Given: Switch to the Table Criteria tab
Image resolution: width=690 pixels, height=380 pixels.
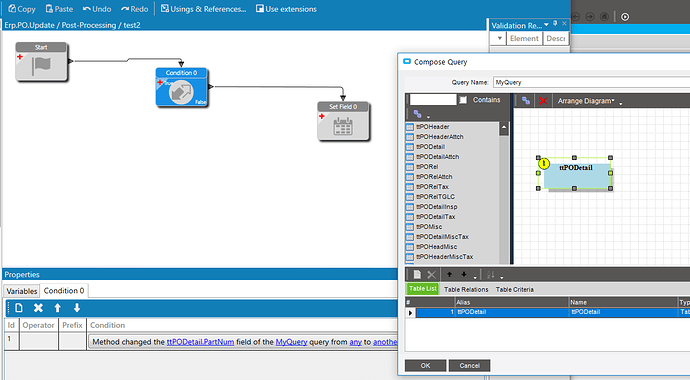Looking at the screenshot, I should pyautogui.click(x=514, y=289).
